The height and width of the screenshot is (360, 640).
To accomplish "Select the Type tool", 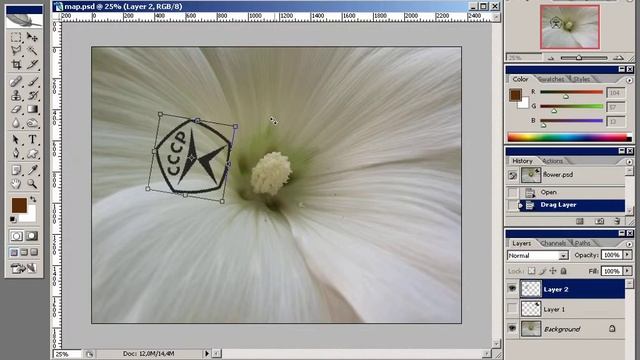I will pos(32,140).
